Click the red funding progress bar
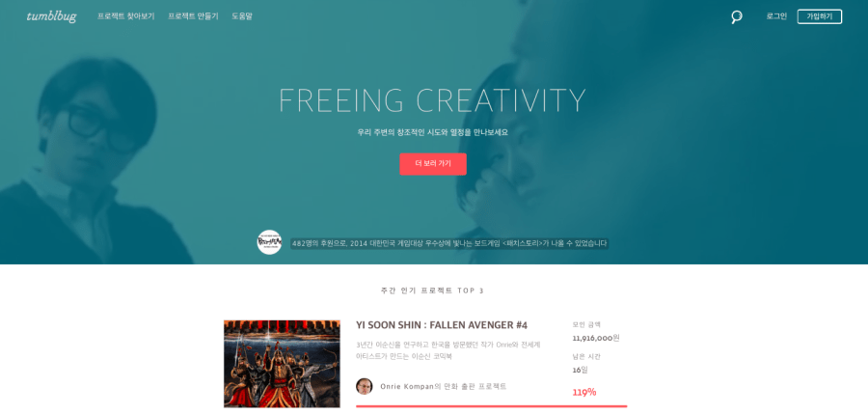This screenshot has width=868, height=415. pos(492,406)
